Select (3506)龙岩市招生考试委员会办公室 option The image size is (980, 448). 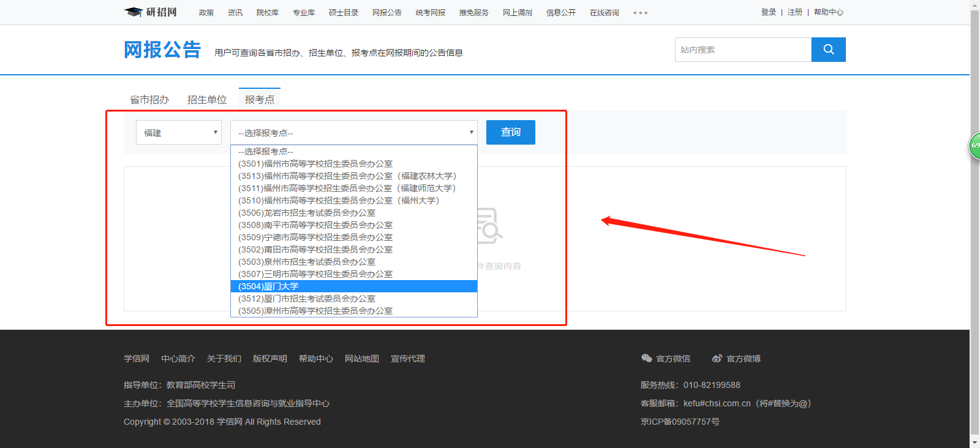click(x=354, y=213)
